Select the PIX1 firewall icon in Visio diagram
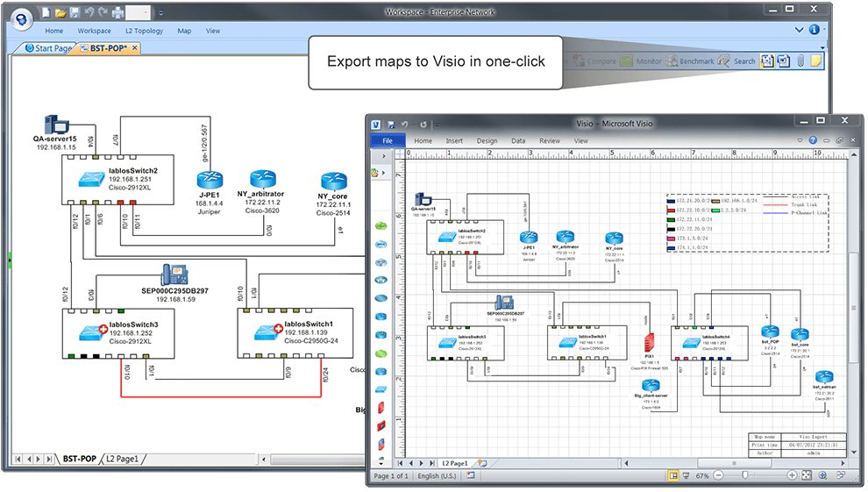 (x=650, y=343)
